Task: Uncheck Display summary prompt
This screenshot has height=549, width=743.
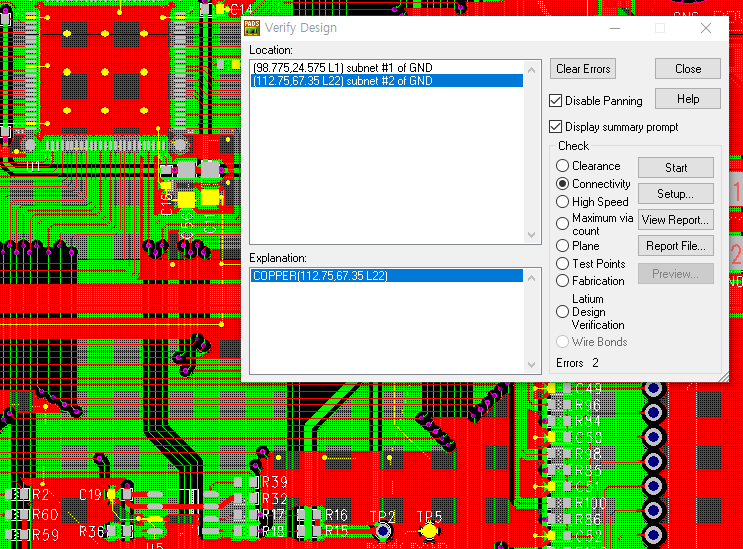Action: (556, 127)
